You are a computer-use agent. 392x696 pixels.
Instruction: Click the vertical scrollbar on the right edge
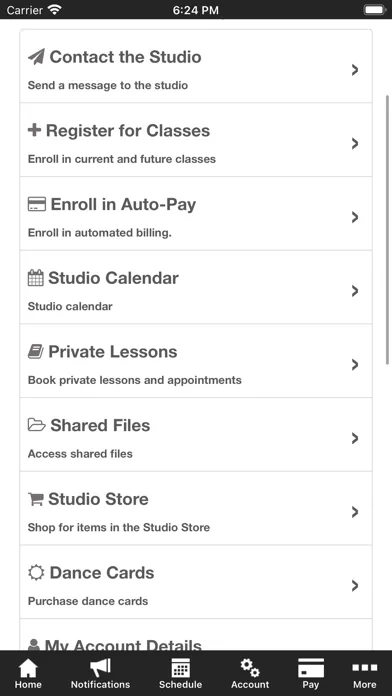point(388,230)
